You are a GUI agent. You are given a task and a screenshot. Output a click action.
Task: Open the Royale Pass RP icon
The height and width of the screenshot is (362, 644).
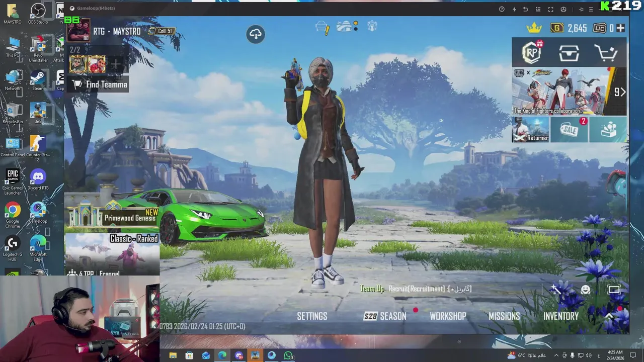tap(532, 52)
